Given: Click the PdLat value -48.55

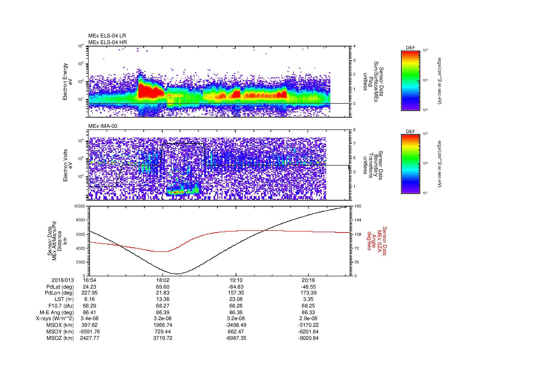Looking at the screenshot, I should coord(308,287).
